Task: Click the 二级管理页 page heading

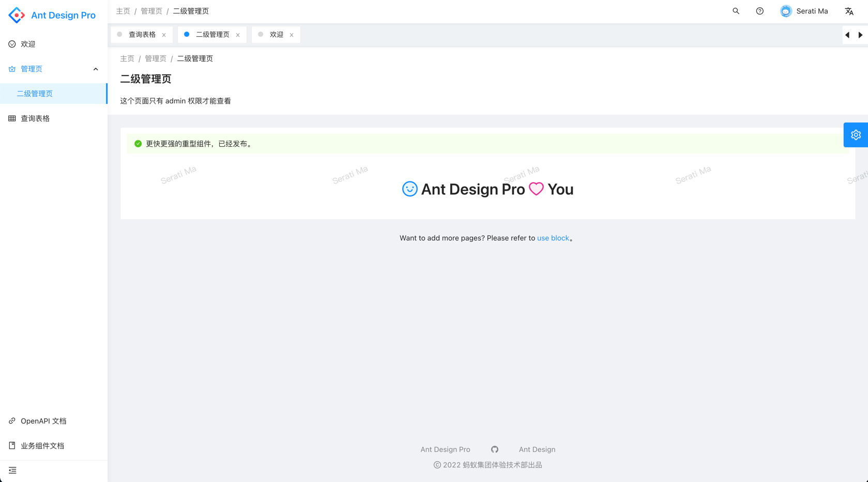Action: click(x=146, y=79)
